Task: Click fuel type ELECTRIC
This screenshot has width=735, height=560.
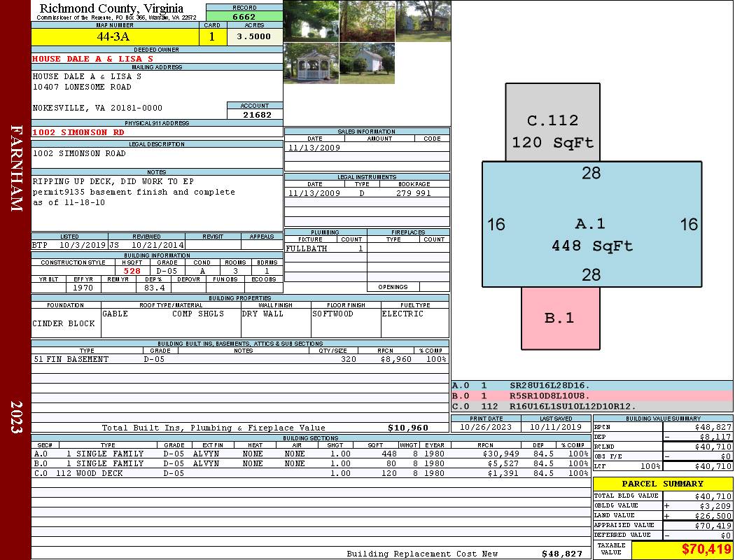Action: [x=402, y=314]
